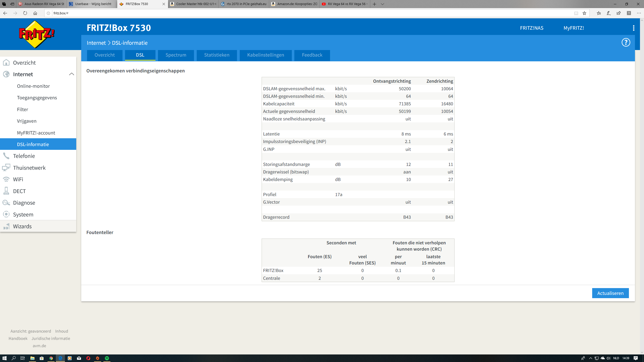Open Telefonie in the sidebar
The width and height of the screenshot is (644, 362).
point(24,156)
